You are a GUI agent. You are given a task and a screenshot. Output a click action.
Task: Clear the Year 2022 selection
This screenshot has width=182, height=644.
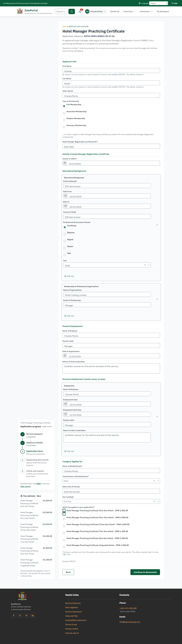point(145,265)
